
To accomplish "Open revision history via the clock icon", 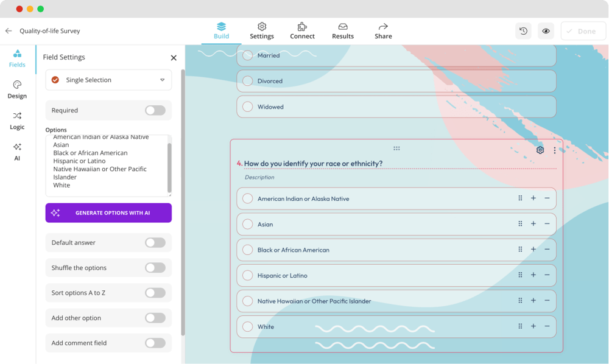I will point(523,30).
